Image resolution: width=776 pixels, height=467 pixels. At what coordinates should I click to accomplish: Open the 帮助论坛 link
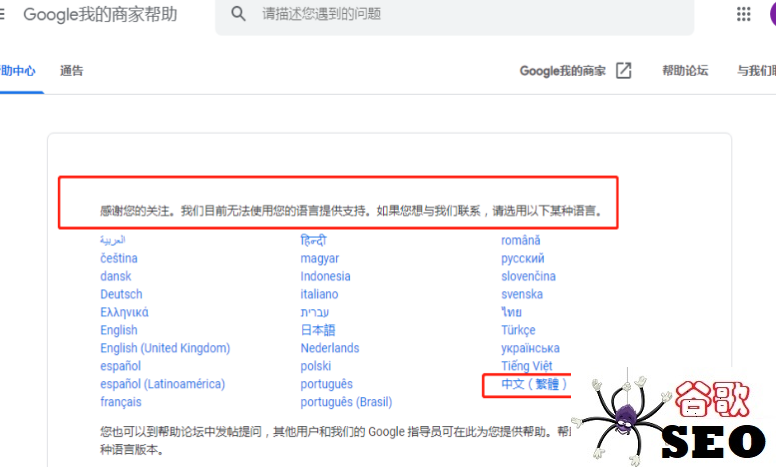click(x=685, y=71)
